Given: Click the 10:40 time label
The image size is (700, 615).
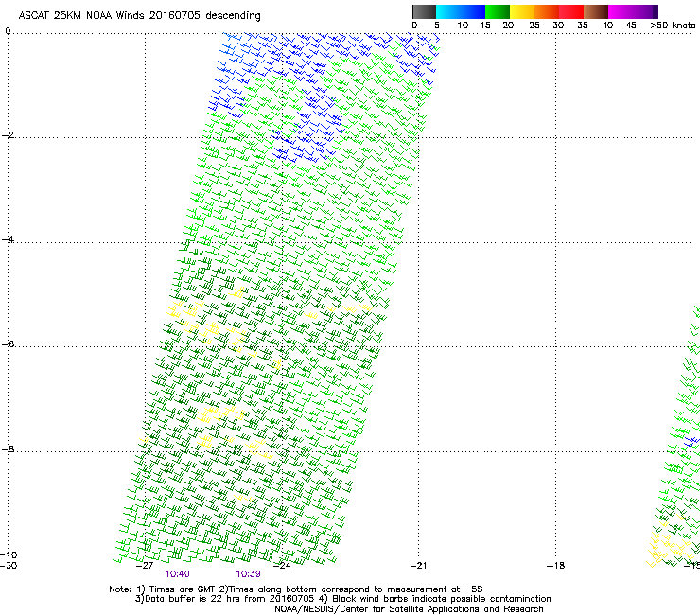Looking at the screenshot, I should (x=177, y=574).
